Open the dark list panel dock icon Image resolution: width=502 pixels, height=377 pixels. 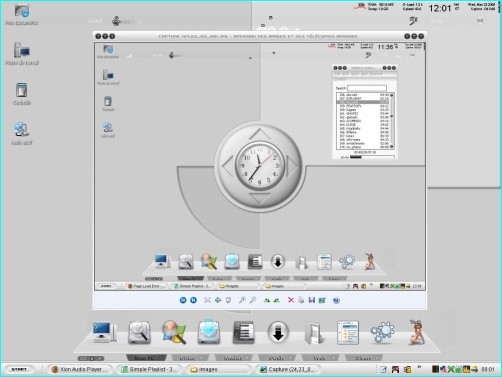pos(243,332)
